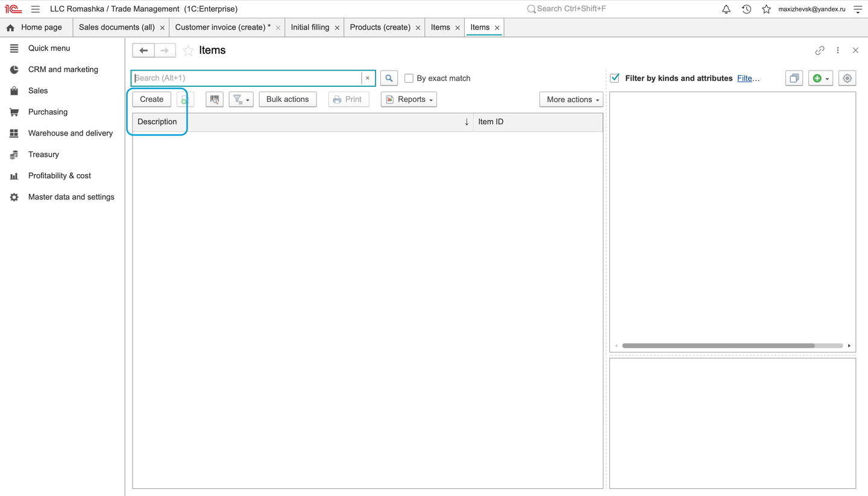
Task: Add Items page to favorites
Action: click(x=188, y=51)
